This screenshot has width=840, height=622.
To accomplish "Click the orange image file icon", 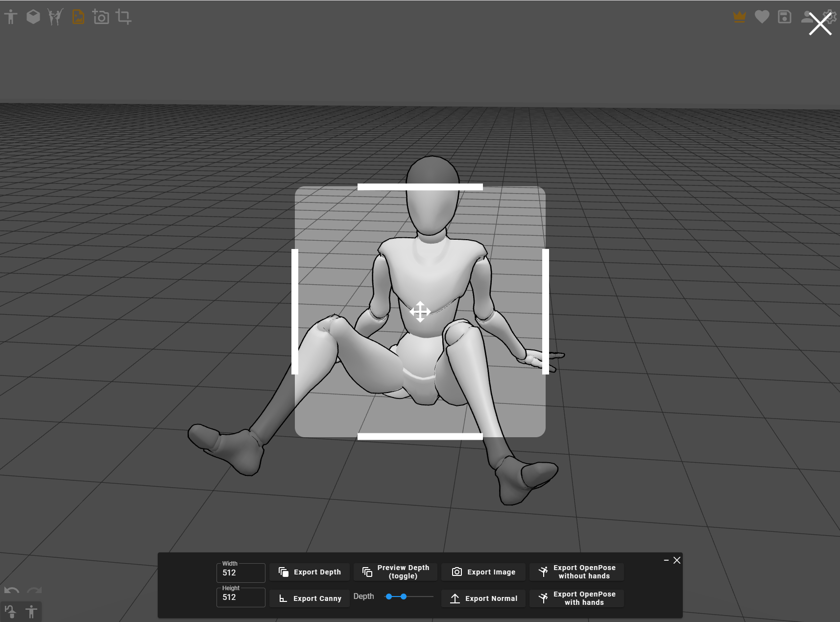I will (x=78, y=17).
